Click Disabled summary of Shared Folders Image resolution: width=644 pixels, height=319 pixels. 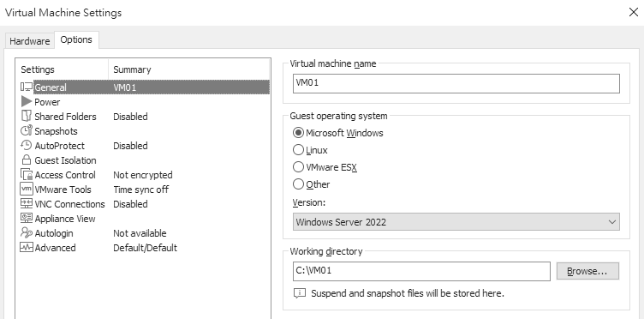pyautogui.click(x=130, y=117)
